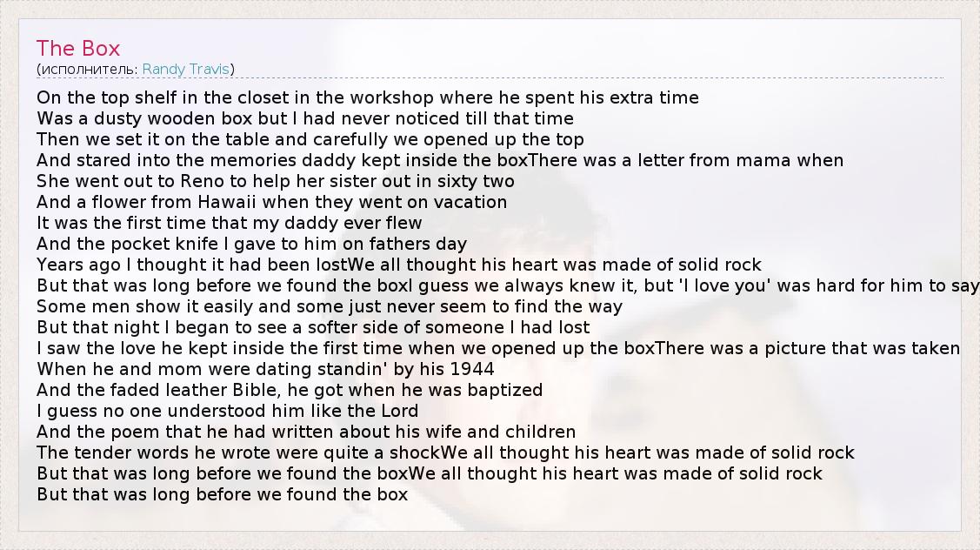
Task: Click the line 'And the faded leather Bible'
Action: pos(289,390)
